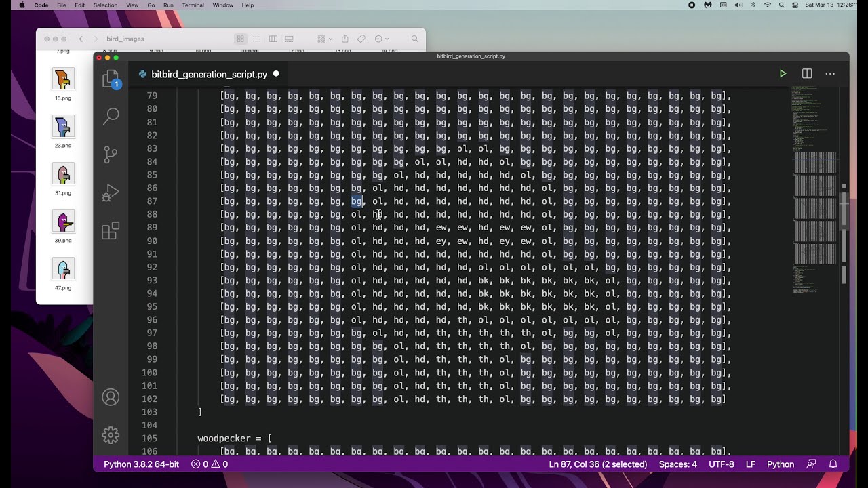
Task: Click the unsaved dot on the editor tab
Action: (x=276, y=74)
